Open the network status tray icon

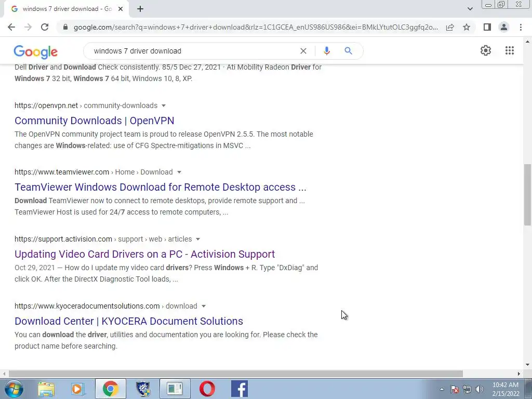(467, 389)
